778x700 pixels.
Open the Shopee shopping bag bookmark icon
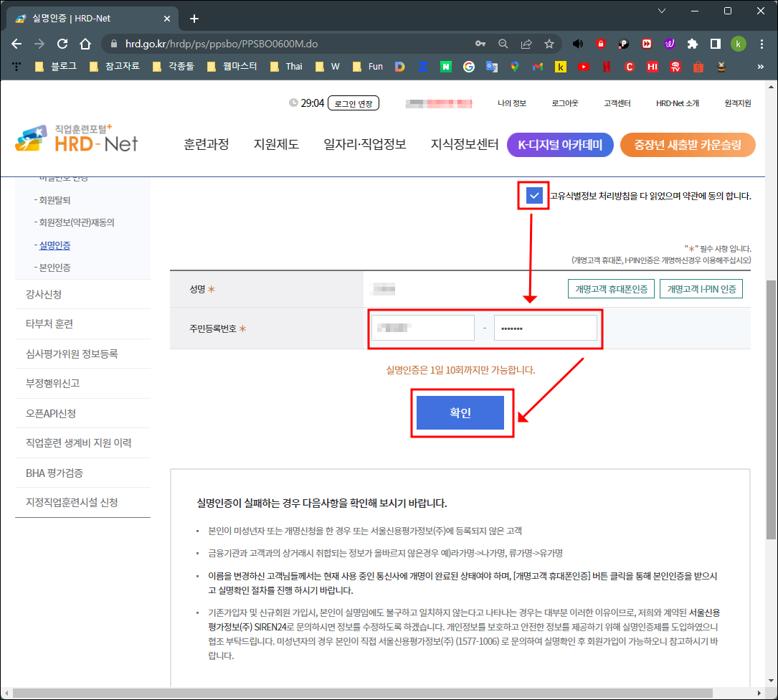pos(698,67)
